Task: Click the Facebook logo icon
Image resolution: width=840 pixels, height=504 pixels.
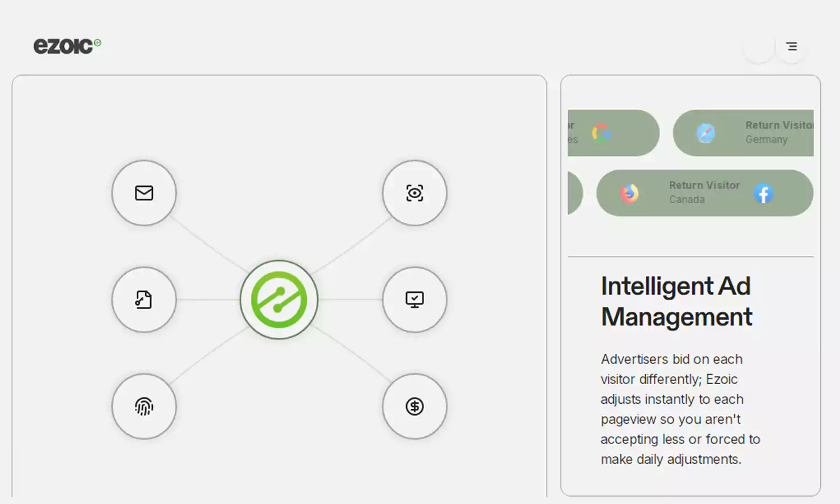Action: (x=763, y=194)
